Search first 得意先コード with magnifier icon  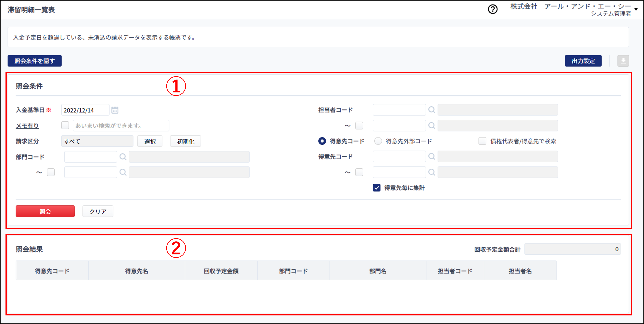[432, 157]
